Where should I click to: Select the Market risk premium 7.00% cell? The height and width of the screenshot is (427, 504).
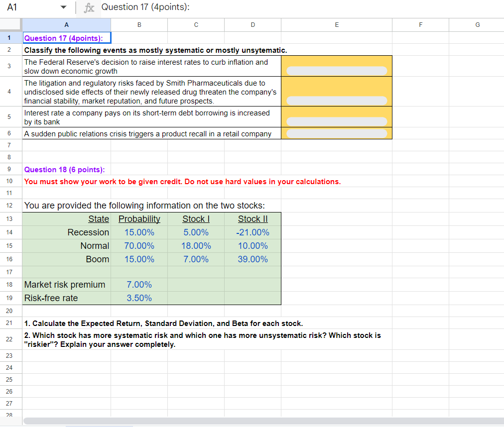(139, 285)
